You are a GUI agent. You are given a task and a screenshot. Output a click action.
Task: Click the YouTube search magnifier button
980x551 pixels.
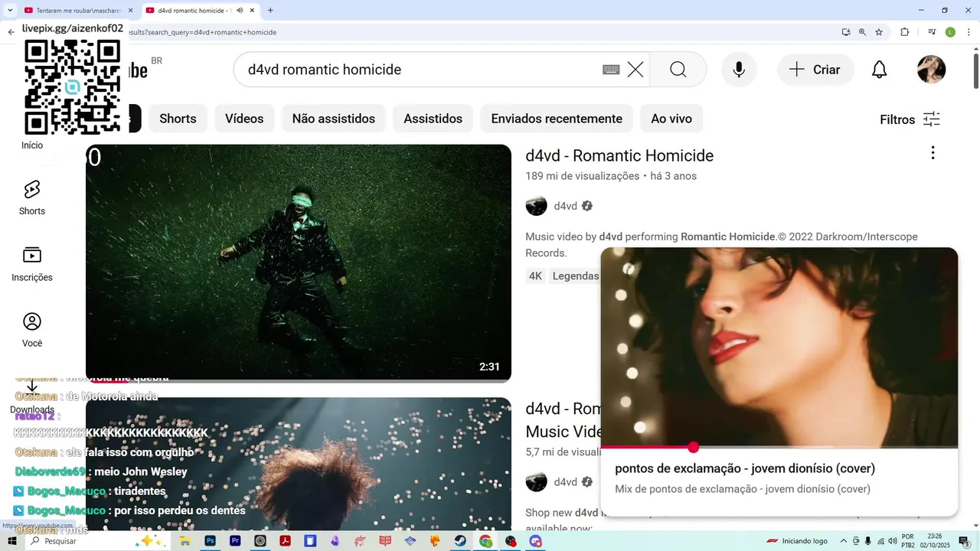point(678,70)
